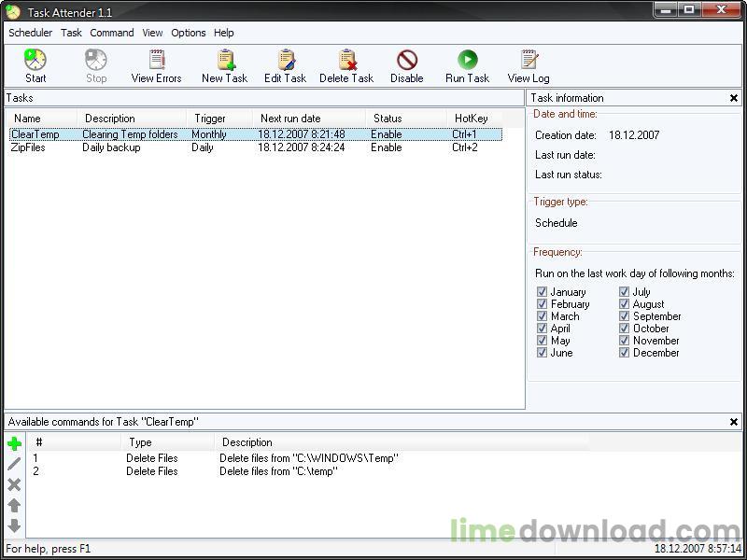The image size is (747, 560).
Task: Close the Task information panel
Action: 734,98
